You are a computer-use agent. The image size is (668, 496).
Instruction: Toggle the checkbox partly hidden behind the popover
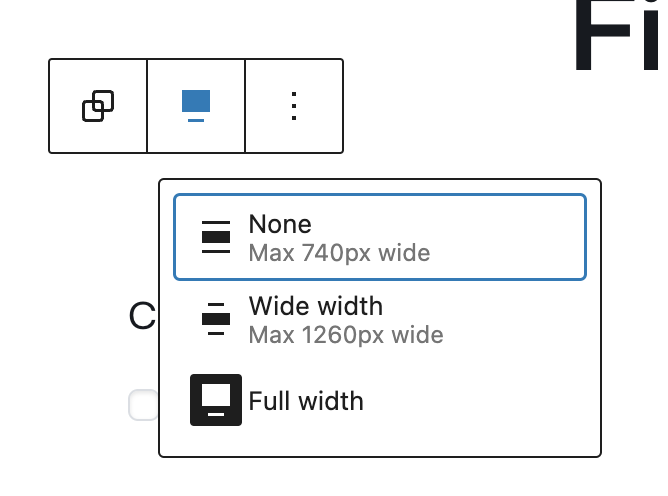[143, 405]
